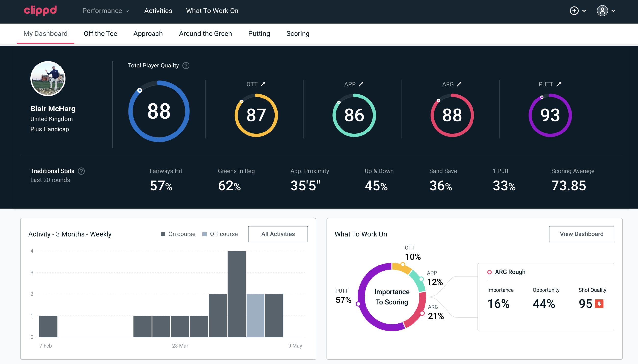Click the Total Player Quality help icon
The width and height of the screenshot is (638, 364).
pos(185,66)
